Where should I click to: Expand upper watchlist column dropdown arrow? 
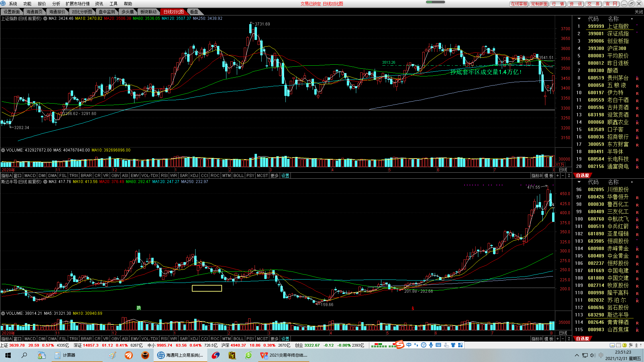(x=579, y=19)
